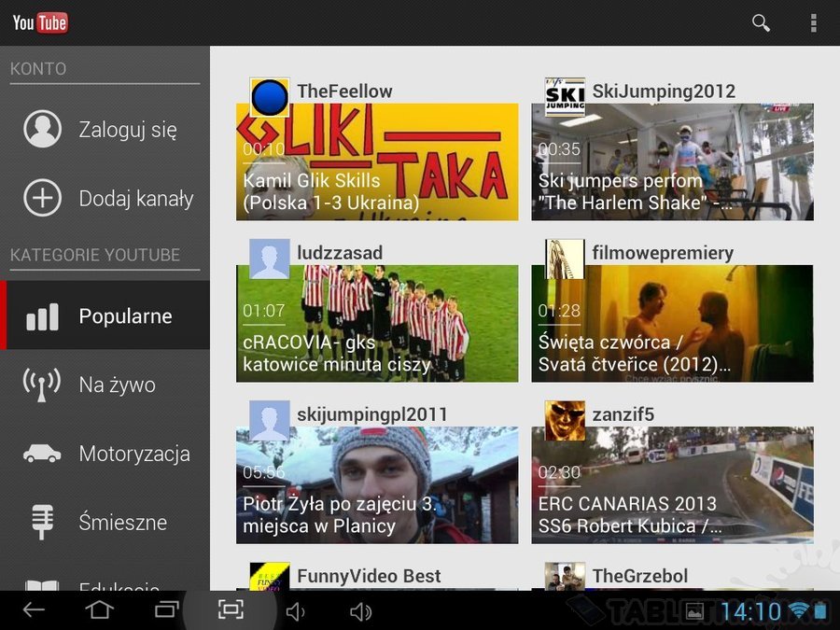Choose Zaloguj się to sign in

105,129
